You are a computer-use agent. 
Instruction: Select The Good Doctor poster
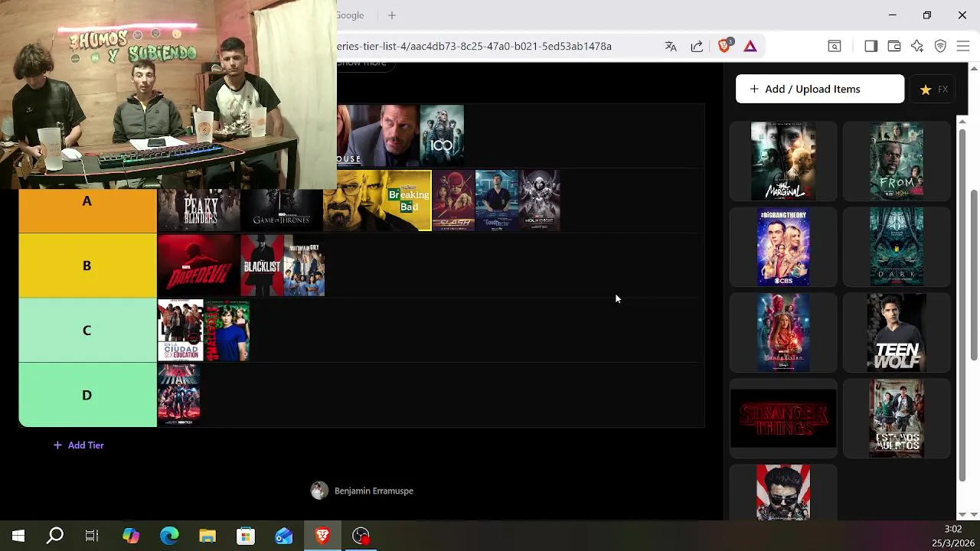[x=497, y=201]
